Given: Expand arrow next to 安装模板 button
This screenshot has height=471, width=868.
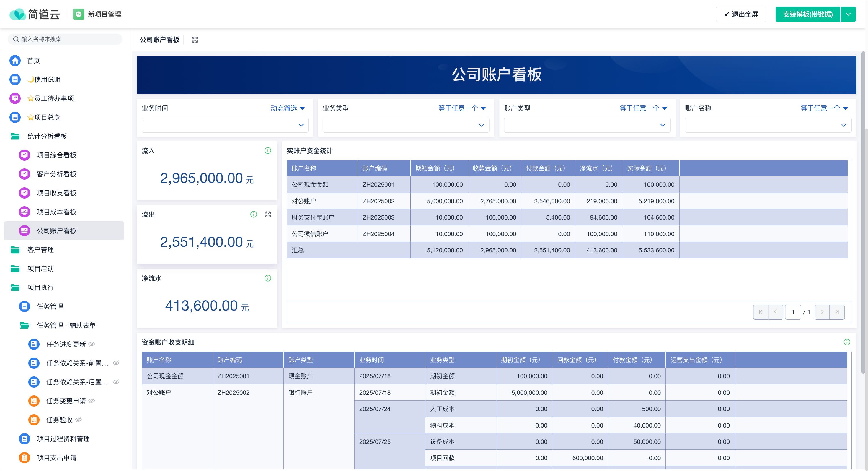Looking at the screenshot, I should coord(848,14).
